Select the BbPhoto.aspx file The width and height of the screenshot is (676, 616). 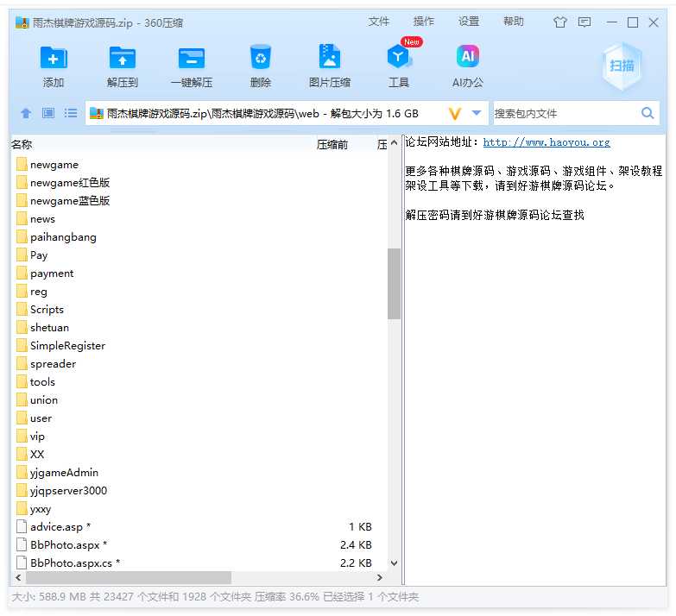pos(61,544)
